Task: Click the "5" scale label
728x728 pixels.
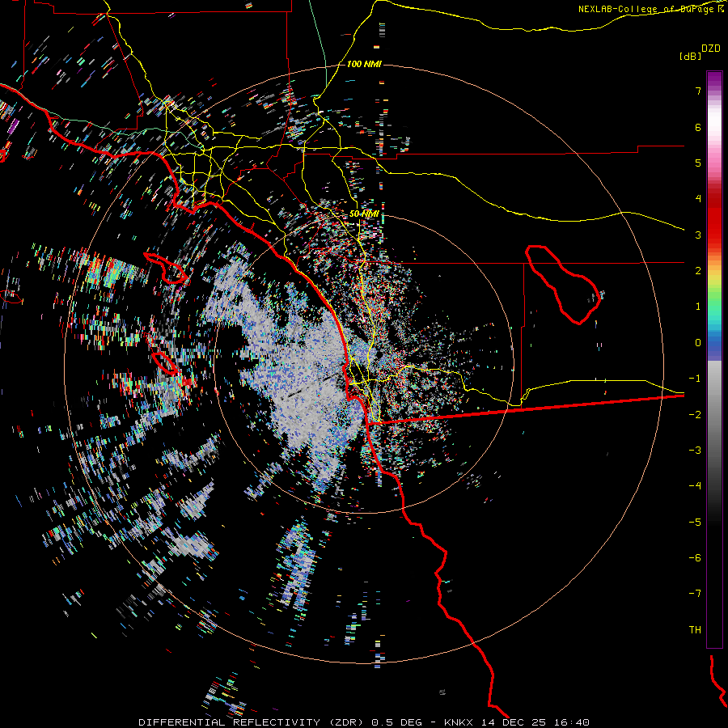Action: (698, 163)
